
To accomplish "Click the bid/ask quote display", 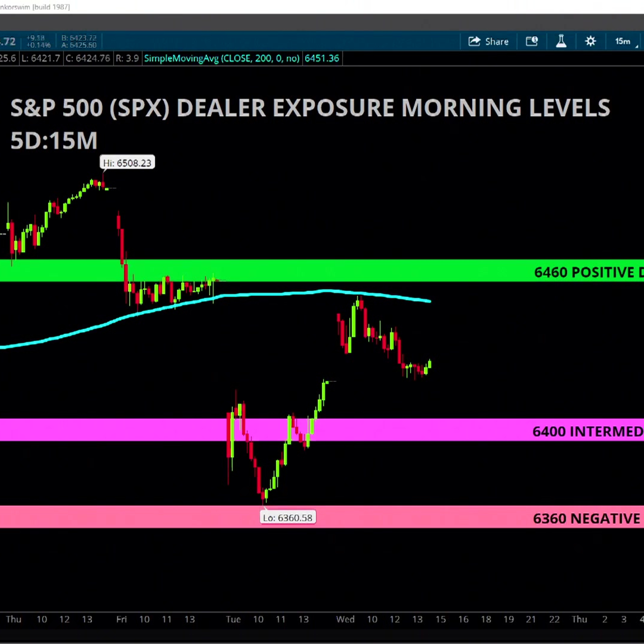I will 79,41.
